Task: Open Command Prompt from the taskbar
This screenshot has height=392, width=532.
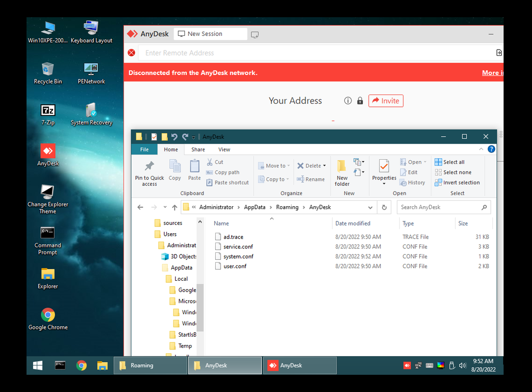Action: click(60, 365)
